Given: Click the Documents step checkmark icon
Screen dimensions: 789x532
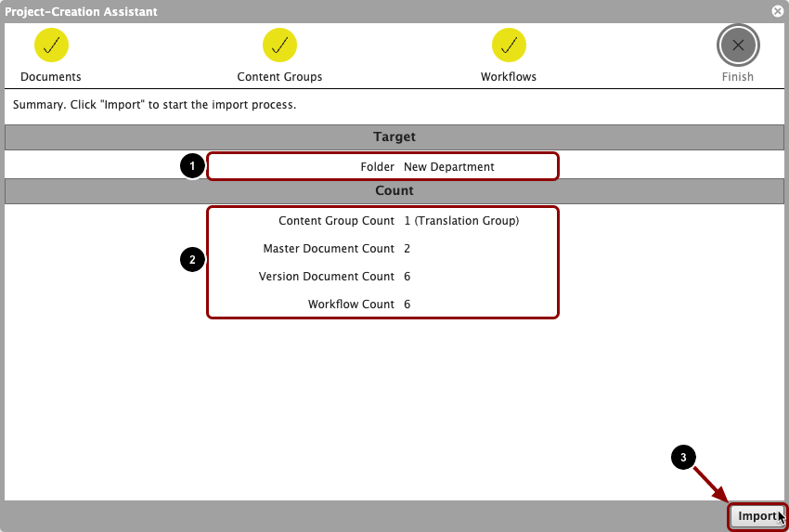Looking at the screenshot, I should [x=51, y=45].
